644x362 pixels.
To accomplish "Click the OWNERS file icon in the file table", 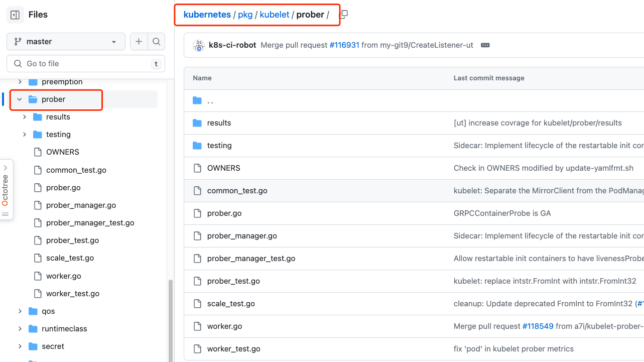I will click(197, 168).
